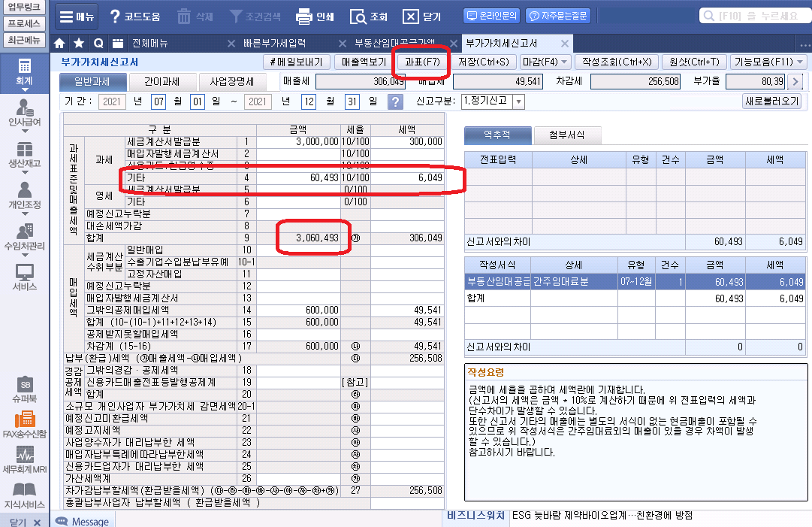The image size is (812, 527).
Task: Open the 개인조정 sidebar module
Action: click(24, 195)
